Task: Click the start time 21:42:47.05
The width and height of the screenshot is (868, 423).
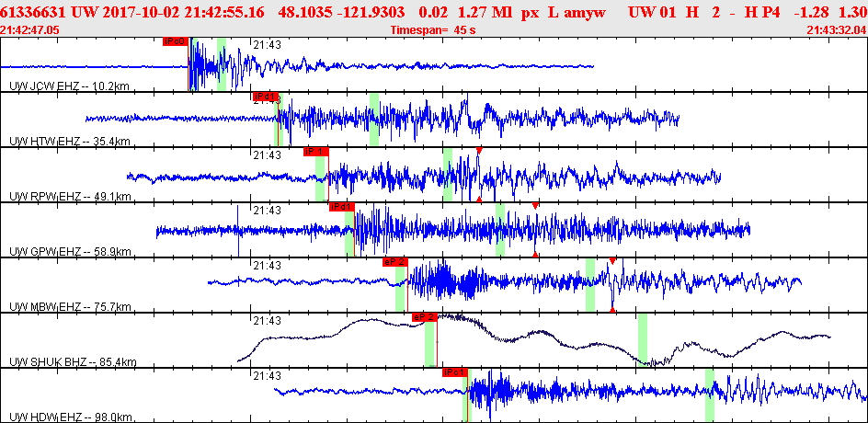Action: click(x=30, y=30)
